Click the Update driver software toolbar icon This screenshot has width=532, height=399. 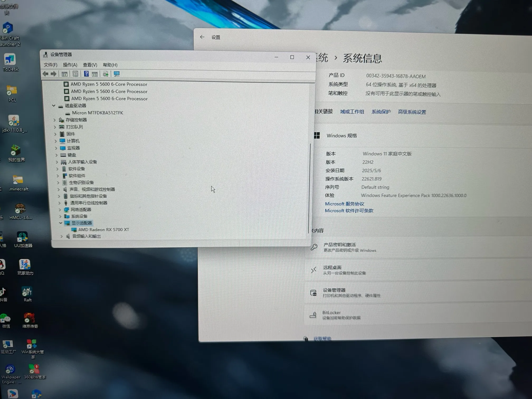106,74
